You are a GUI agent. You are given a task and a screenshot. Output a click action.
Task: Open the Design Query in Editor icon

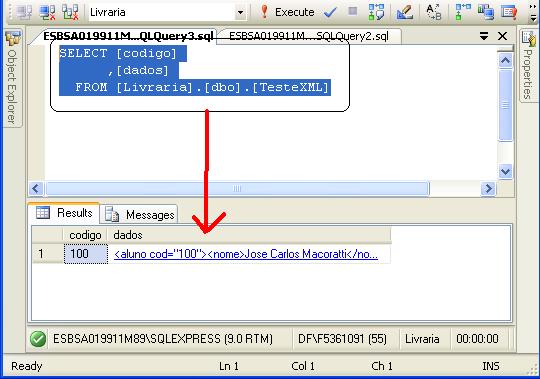pyautogui.click(x=405, y=12)
